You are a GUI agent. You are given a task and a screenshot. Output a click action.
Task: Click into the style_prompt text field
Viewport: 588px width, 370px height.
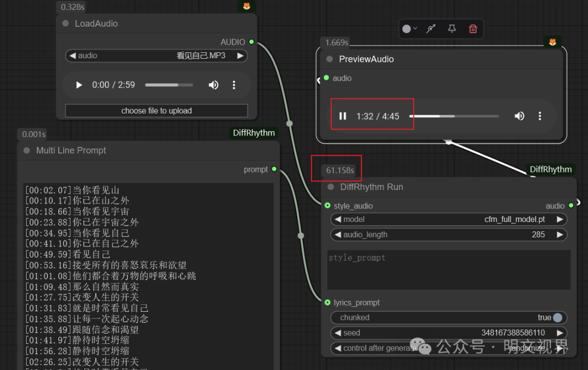coord(449,270)
